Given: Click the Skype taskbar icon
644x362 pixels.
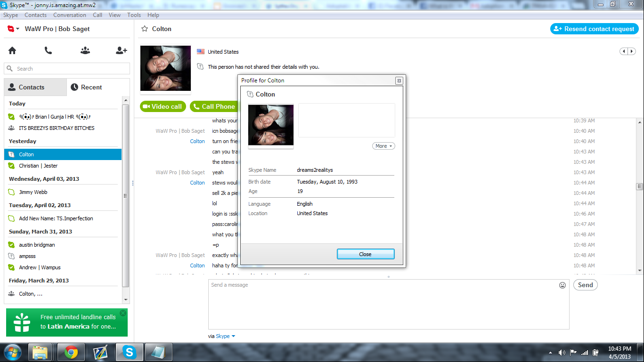Looking at the screenshot, I should pos(129,352).
